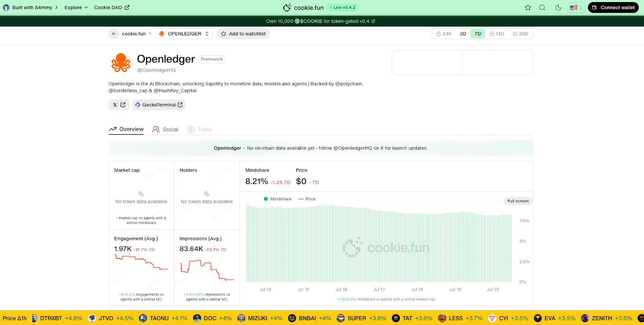Click TAT ticker icon
644x325 pixels.
click(396, 318)
